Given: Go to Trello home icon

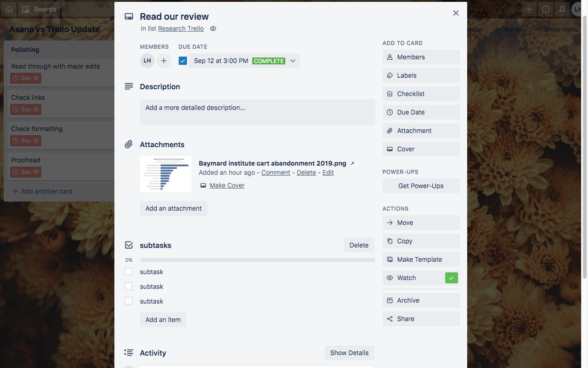Looking at the screenshot, I should [9, 9].
